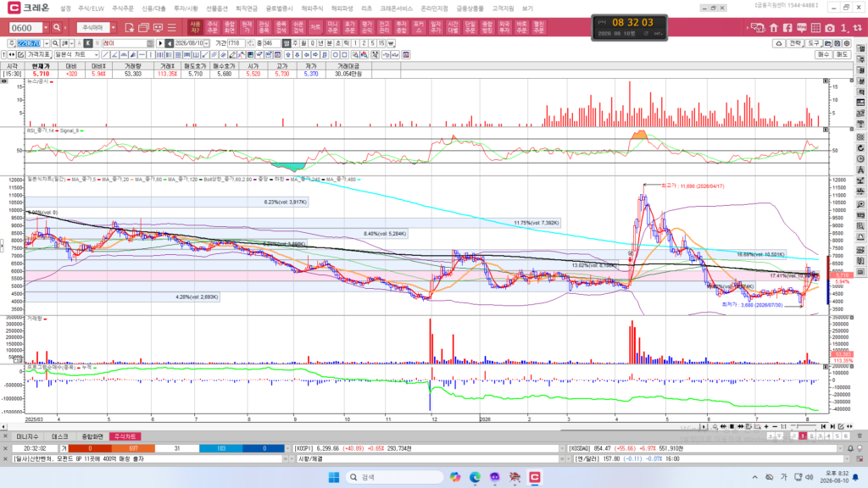Open the home icon in the top-right toolbar

(774, 28)
